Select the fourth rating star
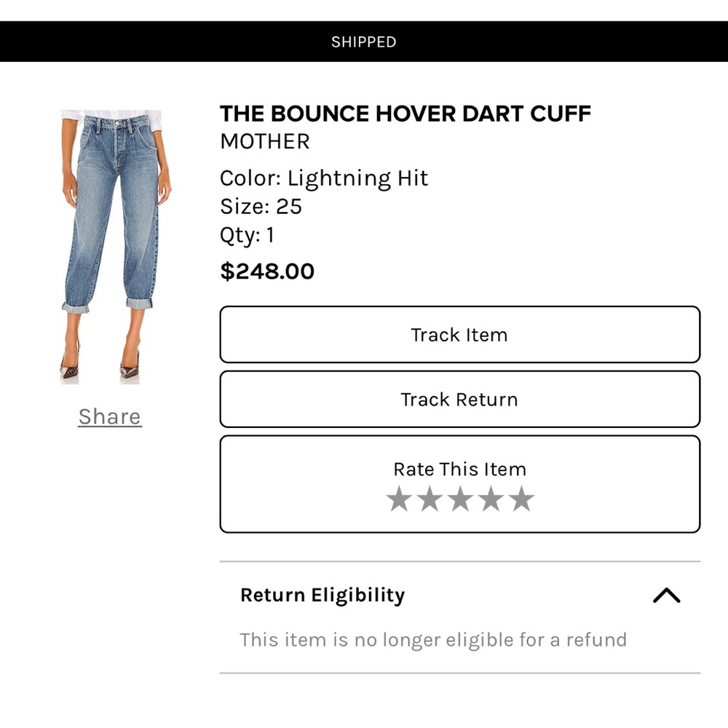This screenshot has width=728, height=728. point(490,499)
